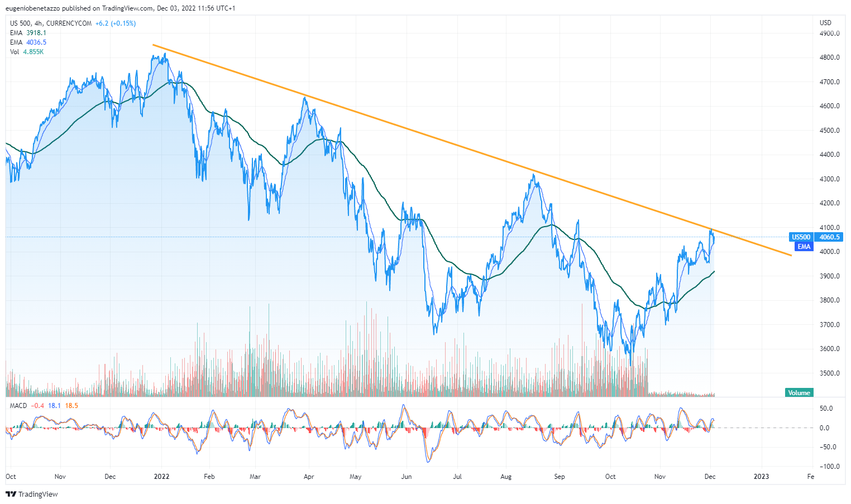Click the 4300.0 price axis label
Viewport: 851px width, 504px height.
[x=830, y=179]
